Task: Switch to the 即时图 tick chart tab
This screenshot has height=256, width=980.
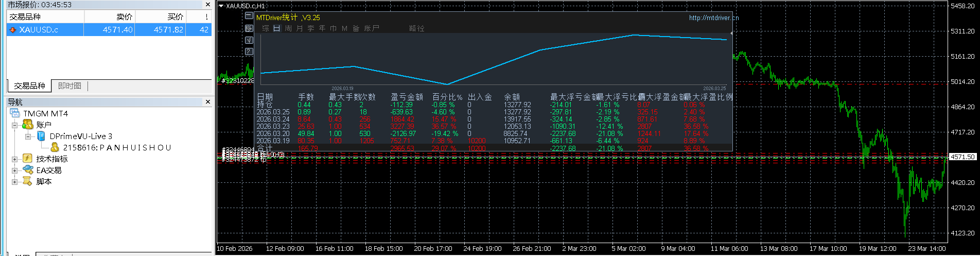Action: coord(70,86)
